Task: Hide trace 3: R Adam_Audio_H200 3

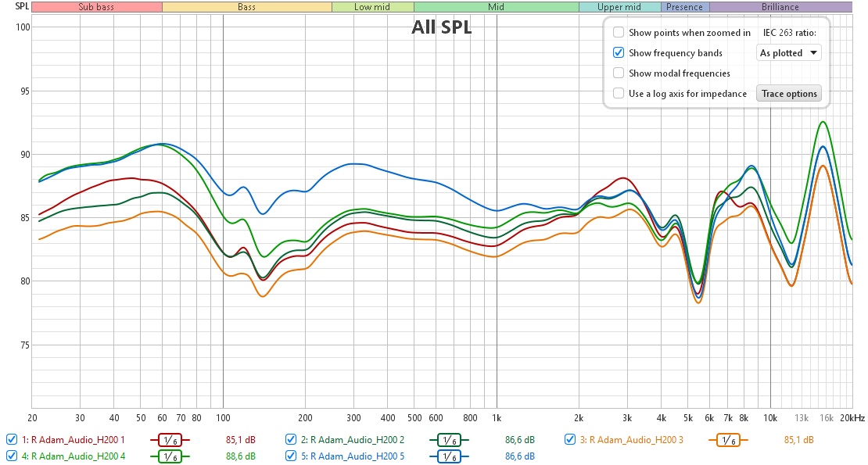Action: [569, 439]
